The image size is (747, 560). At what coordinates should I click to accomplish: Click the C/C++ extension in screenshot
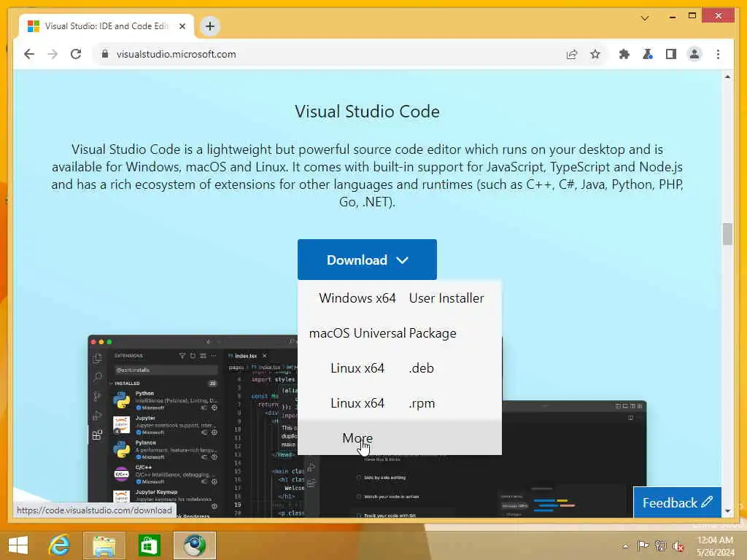pos(165,474)
